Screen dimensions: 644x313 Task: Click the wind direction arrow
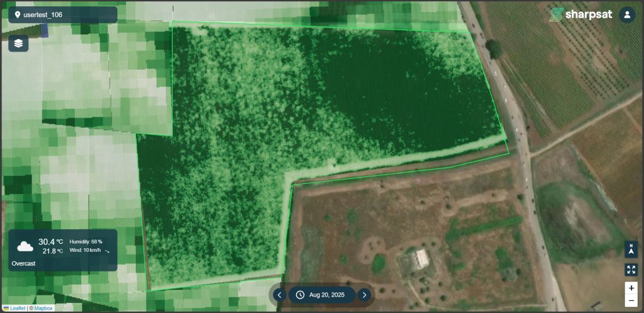(107, 251)
